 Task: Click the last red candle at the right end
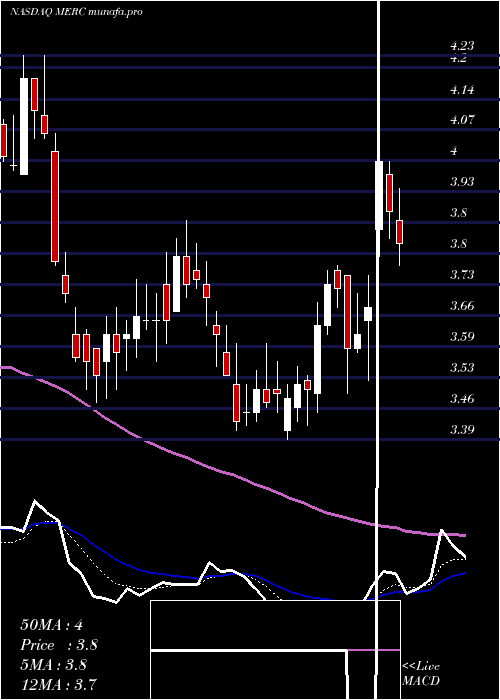400,231
